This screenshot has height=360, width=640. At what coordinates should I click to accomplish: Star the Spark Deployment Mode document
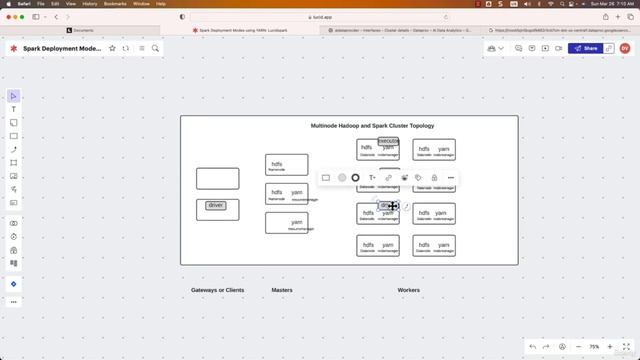tap(112, 48)
